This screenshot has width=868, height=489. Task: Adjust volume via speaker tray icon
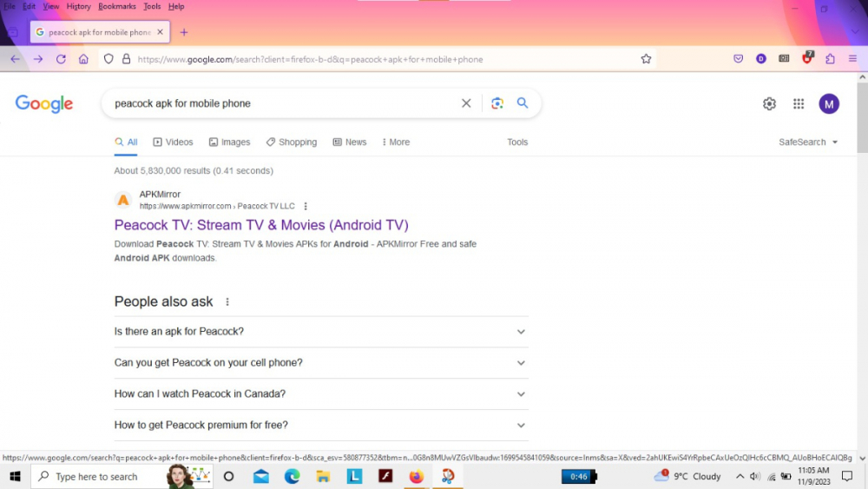(754, 476)
